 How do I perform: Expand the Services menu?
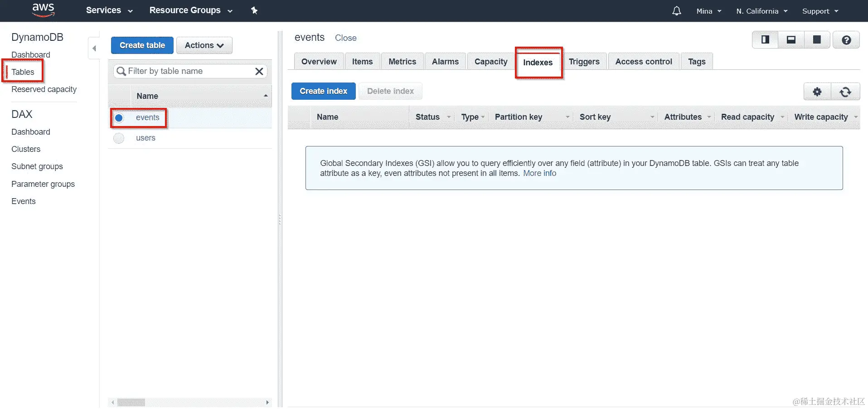pos(109,10)
